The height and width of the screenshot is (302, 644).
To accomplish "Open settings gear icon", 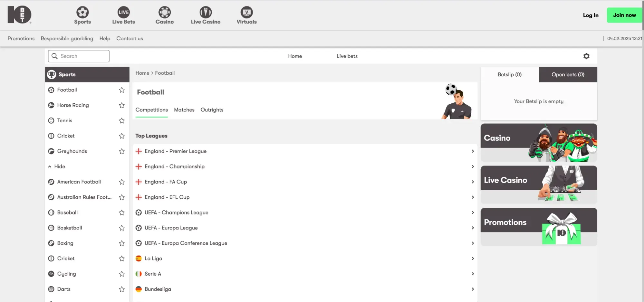I will coord(586,56).
